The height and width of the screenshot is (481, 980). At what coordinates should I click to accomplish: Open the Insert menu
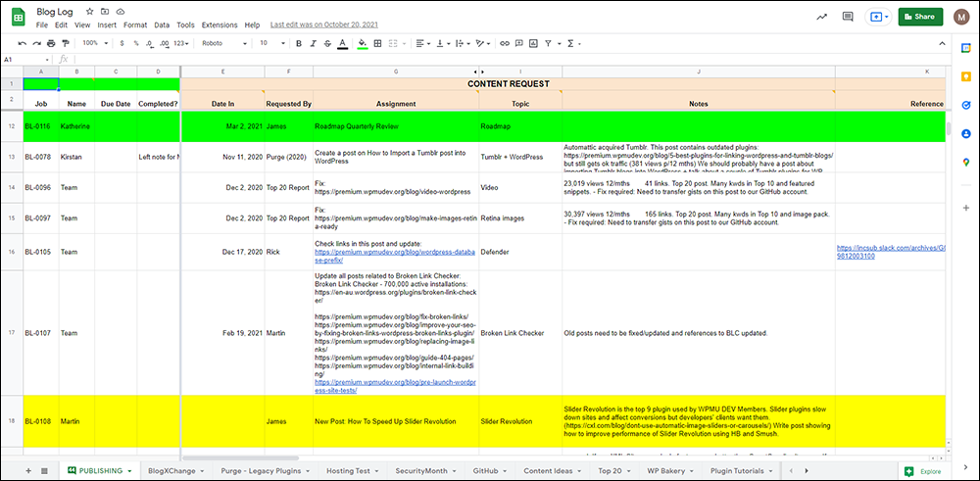(107, 25)
